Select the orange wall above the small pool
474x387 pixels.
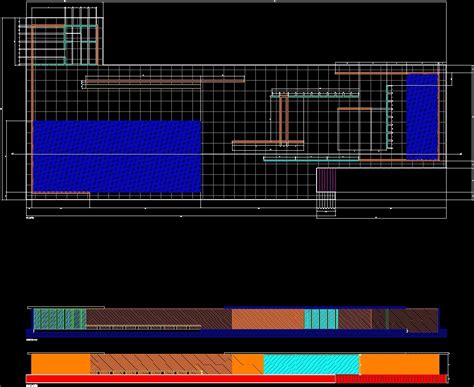[386, 73]
